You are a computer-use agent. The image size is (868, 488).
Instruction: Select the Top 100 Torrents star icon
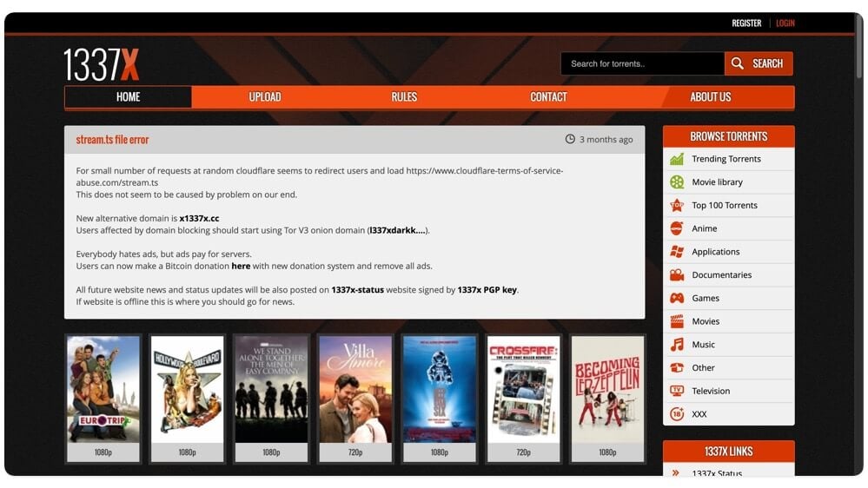click(677, 205)
